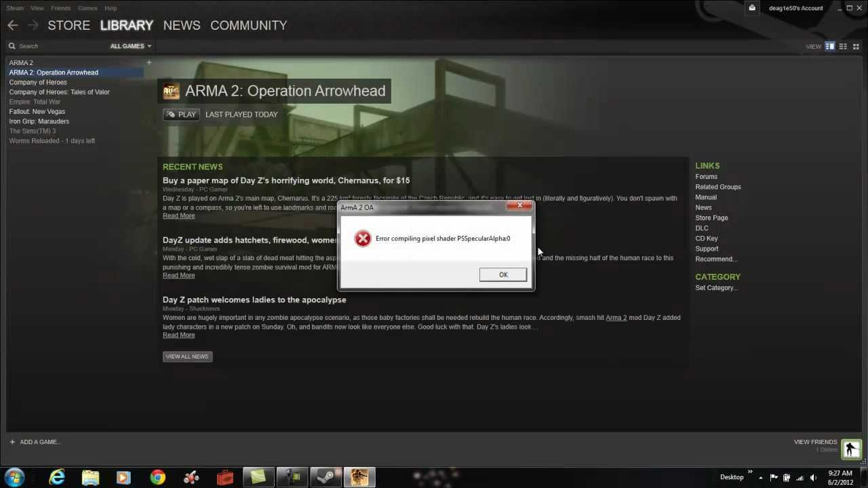Viewport: 868px width, 488px height.
Task: Launch Internet Explorer from the taskbar
Action: pos(57,477)
